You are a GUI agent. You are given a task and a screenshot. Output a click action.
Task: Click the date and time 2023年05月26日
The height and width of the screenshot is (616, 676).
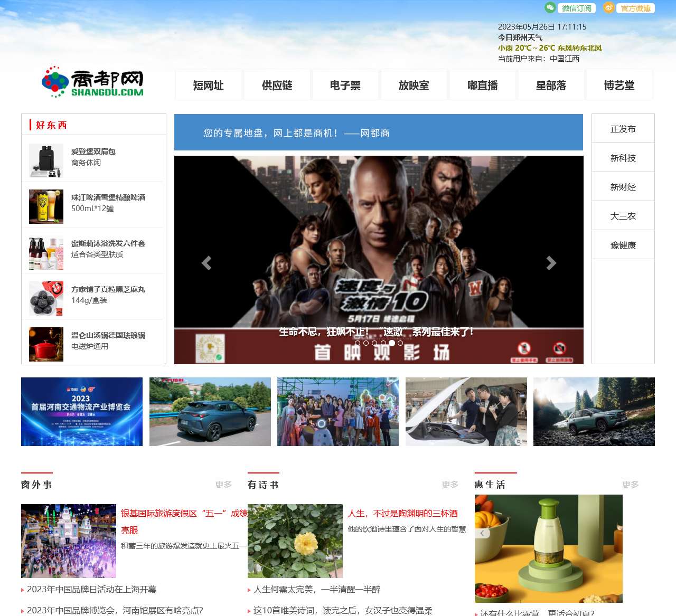(542, 27)
